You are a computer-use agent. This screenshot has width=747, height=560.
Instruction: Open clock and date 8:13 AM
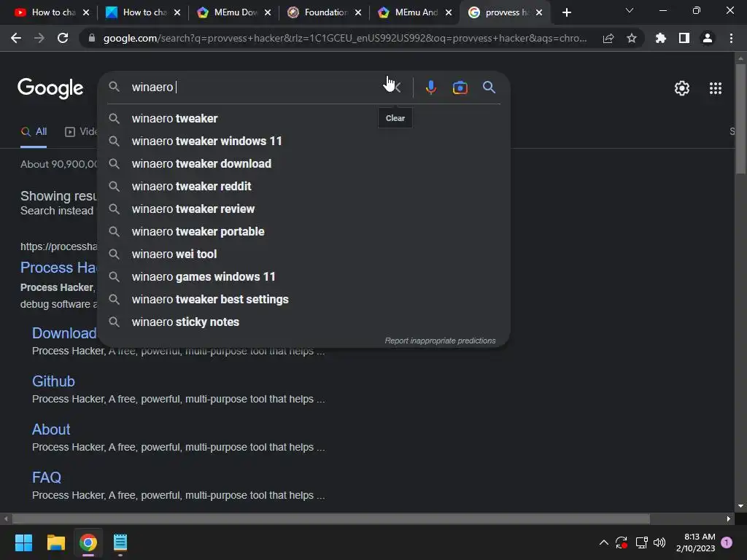[696, 542]
